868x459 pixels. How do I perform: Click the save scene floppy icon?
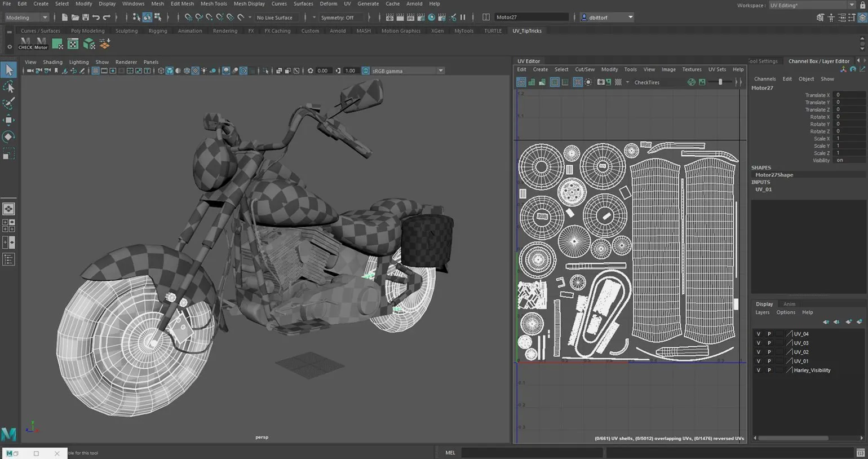tap(85, 17)
